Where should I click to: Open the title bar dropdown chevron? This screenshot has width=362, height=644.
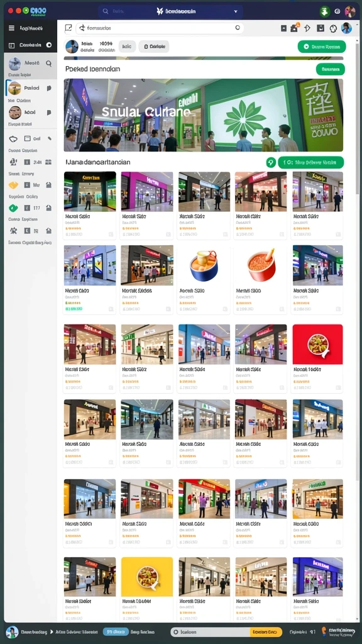point(236,11)
